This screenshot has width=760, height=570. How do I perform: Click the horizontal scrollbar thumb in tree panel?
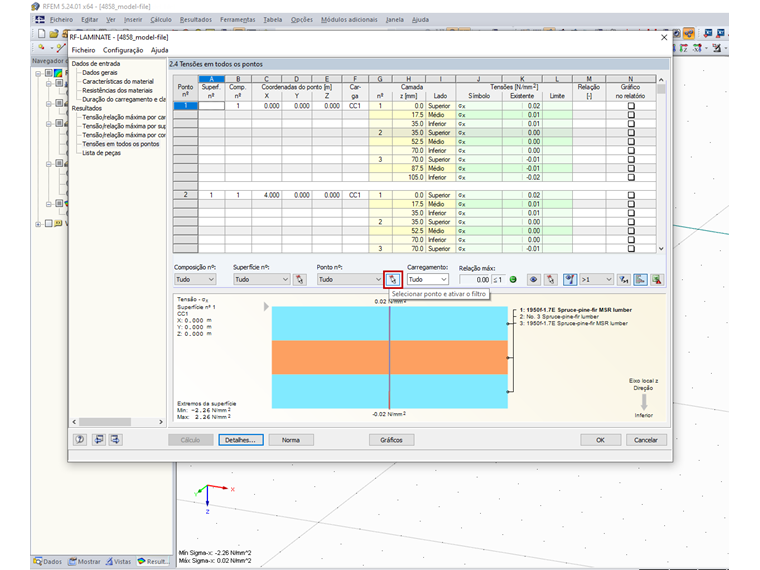tap(105, 422)
